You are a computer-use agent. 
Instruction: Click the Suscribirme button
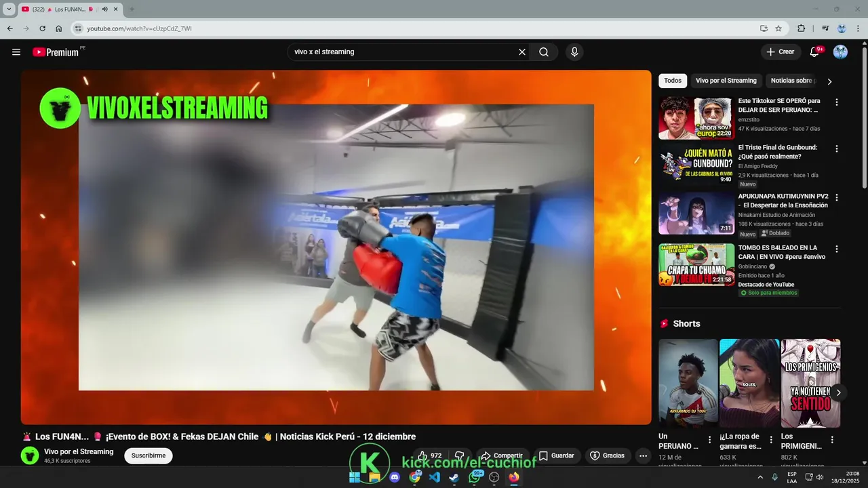point(149,455)
